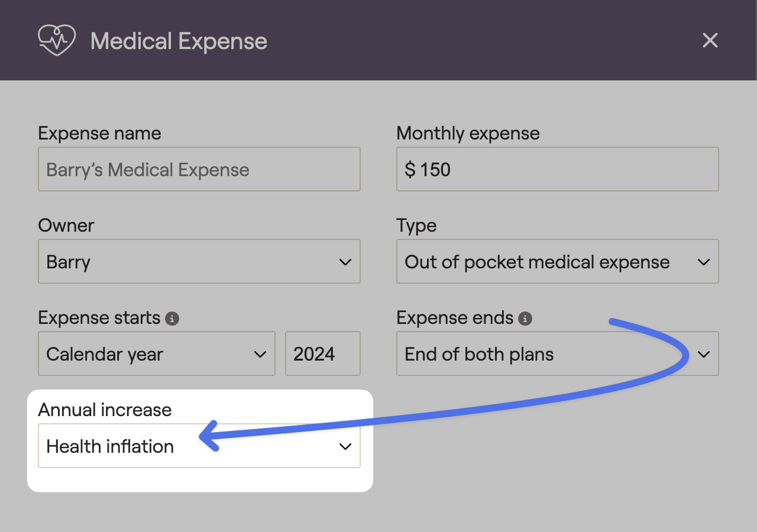Click the chevron arrow in Owner field
This screenshot has height=532, width=757.
pyautogui.click(x=345, y=262)
